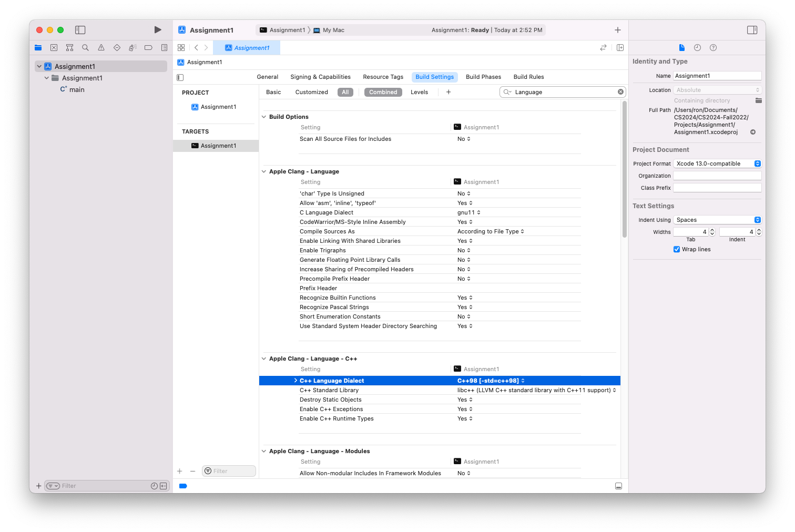Clear the Language search field

[x=620, y=91]
